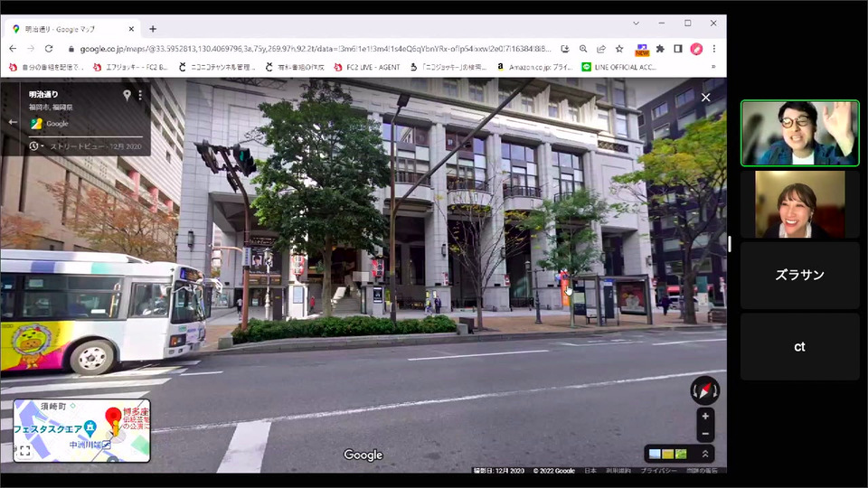The height and width of the screenshot is (488, 868).
Task: Show hidden bookmarks with the overflow chevron
Action: coord(714,67)
